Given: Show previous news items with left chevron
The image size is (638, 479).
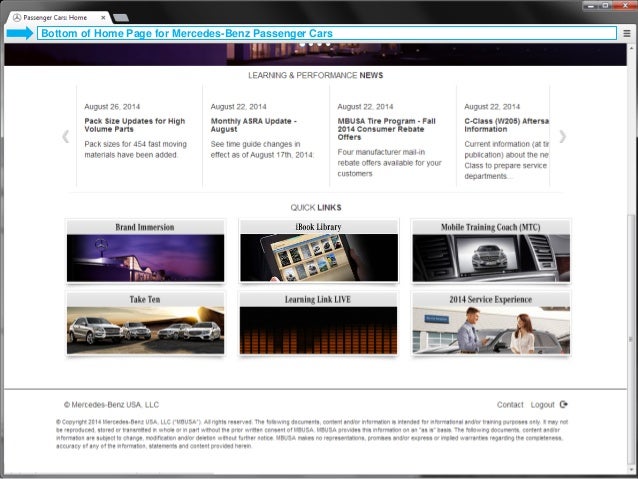Looking at the screenshot, I should point(66,137).
